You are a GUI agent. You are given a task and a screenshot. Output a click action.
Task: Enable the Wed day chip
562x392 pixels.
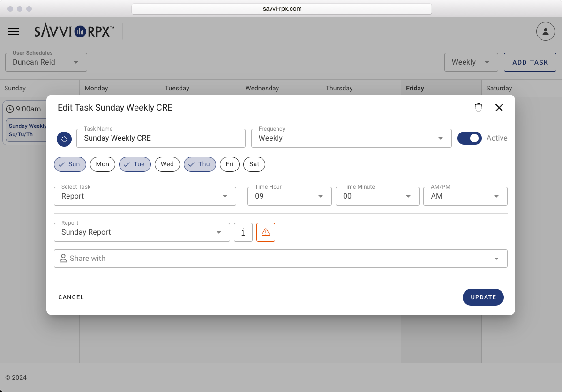pyautogui.click(x=167, y=164)
